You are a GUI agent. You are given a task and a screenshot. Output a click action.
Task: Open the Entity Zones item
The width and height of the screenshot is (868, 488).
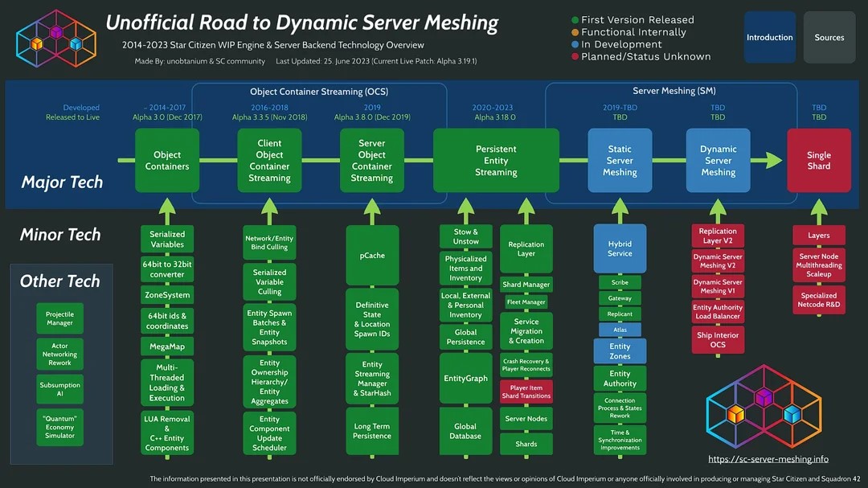click(620, 351)
